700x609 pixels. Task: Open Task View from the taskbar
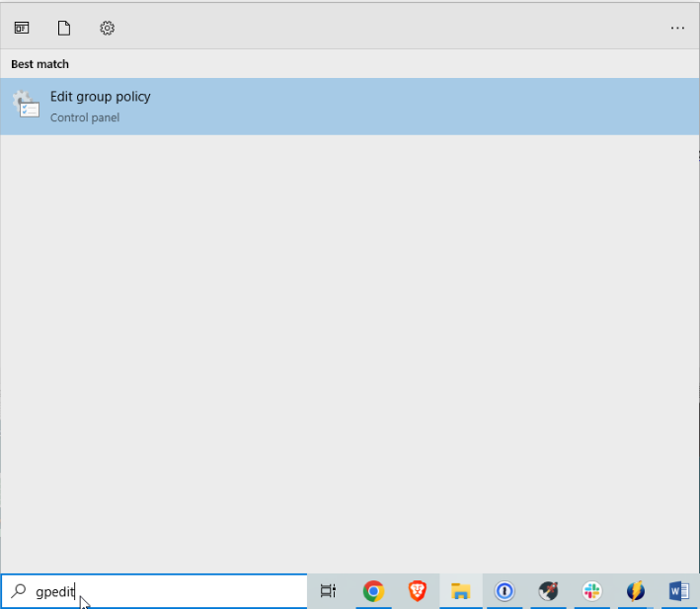pyautogui.click(x=328, y=591)
